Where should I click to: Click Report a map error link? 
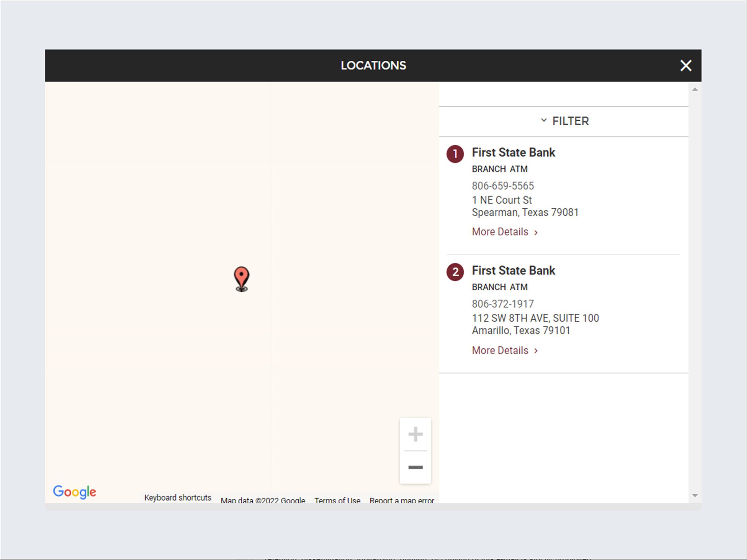coord(402,500)
